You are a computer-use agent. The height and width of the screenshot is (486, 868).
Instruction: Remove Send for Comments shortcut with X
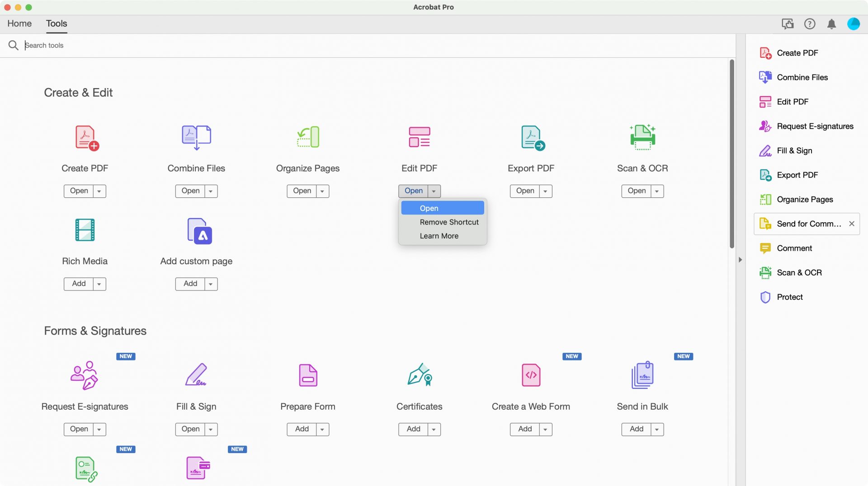pyautogui.click(x=852, y=224)
